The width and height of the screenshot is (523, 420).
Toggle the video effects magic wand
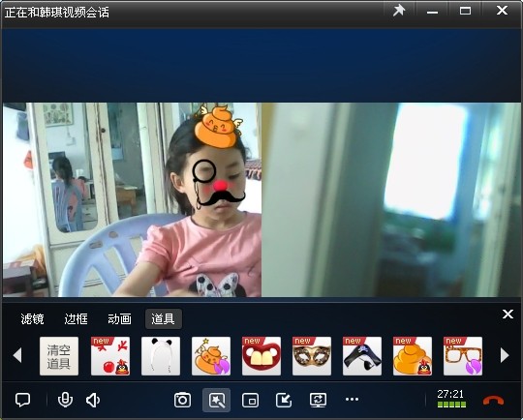217,400
